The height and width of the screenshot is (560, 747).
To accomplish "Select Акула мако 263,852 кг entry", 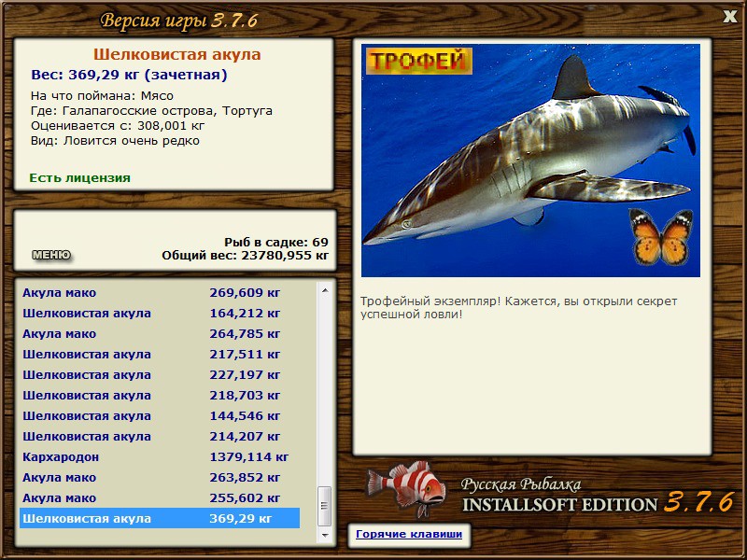I will pos(160,477).
